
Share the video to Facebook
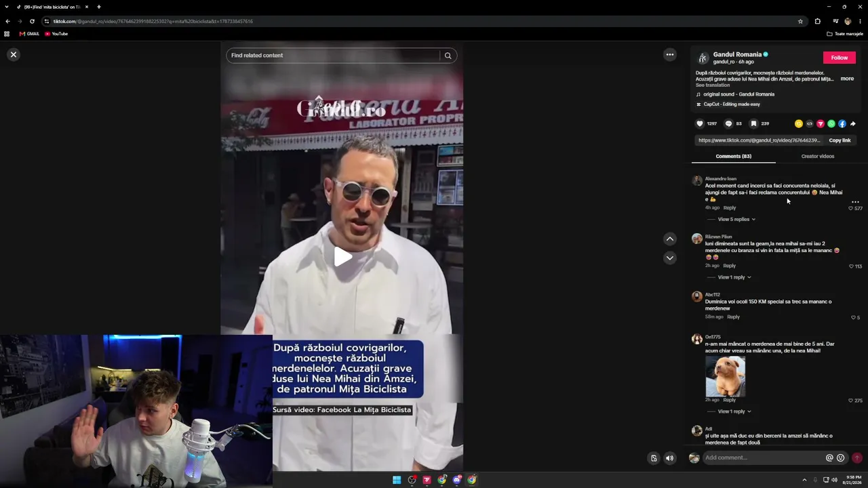coord(842,124)
